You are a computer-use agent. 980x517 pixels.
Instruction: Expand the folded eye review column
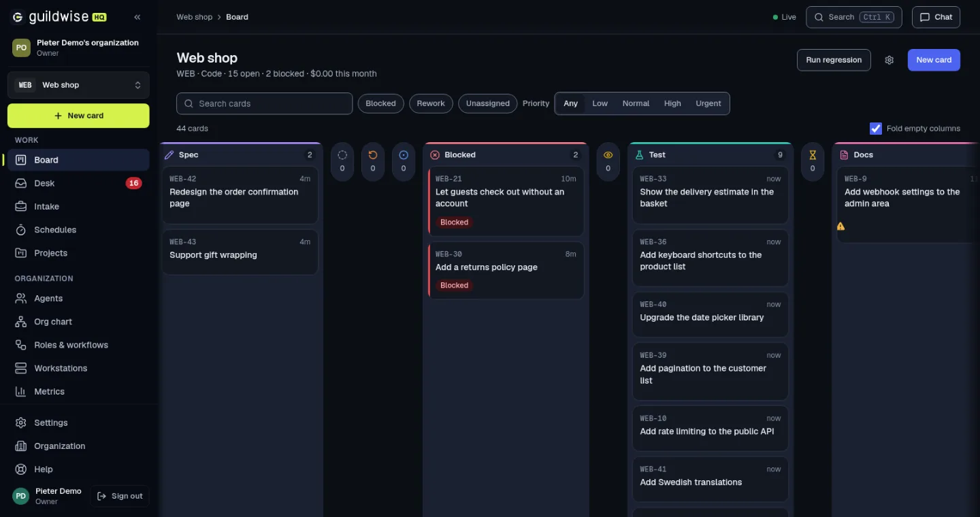[x=608, y=161]
